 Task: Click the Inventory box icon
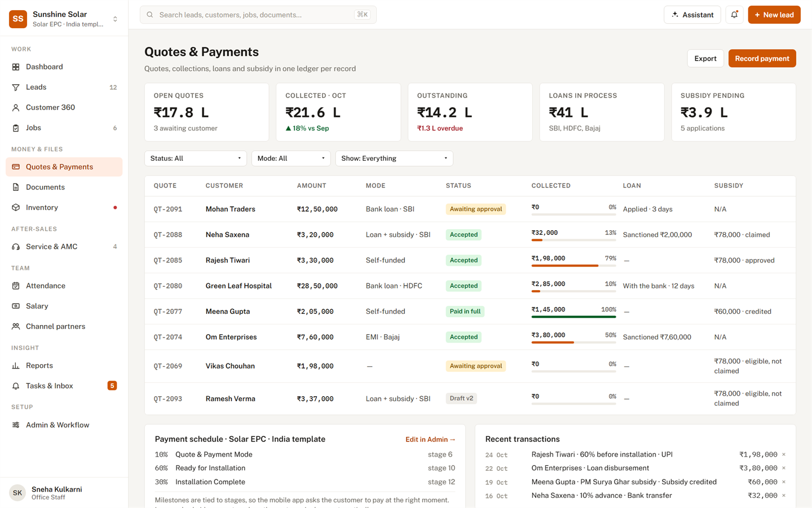[16, 208]
